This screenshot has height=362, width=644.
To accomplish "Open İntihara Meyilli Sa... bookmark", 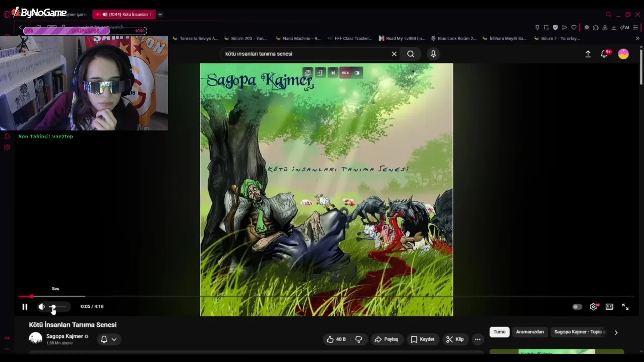I will click(x=505, y=38).
